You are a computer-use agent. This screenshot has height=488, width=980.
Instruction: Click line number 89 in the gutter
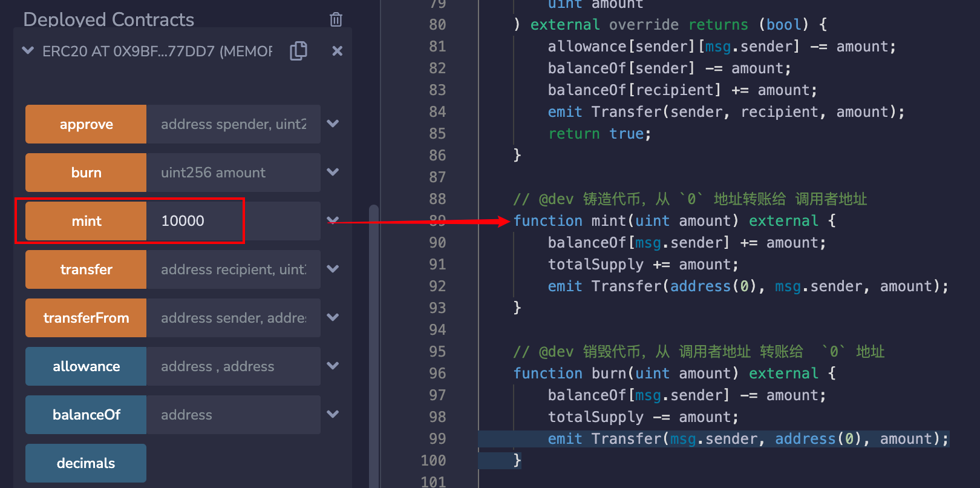pyautogui.click(x=437, y=221)
